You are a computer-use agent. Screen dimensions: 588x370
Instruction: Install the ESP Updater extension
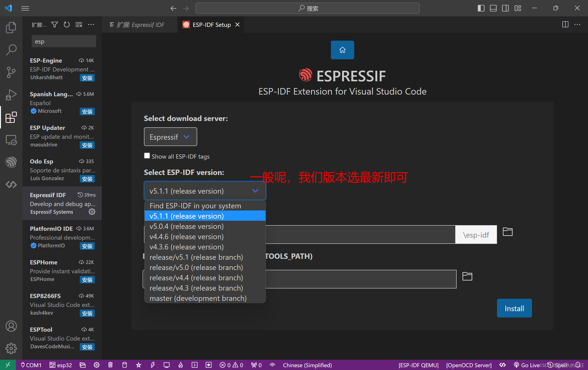87,145
